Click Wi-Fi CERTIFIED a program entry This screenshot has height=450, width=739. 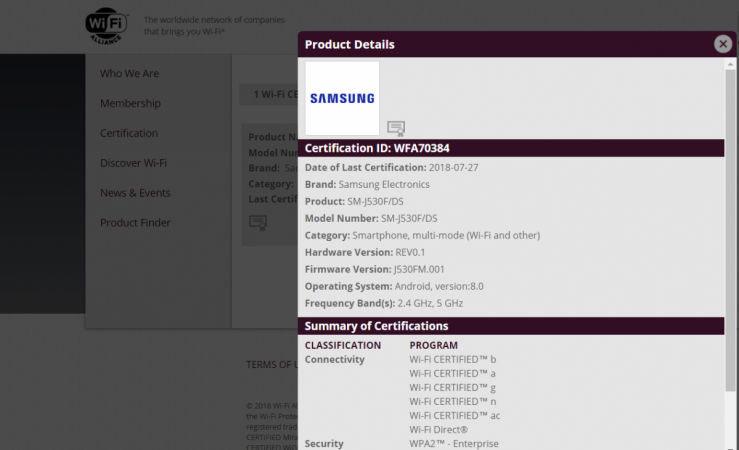(x=452, y=373)
